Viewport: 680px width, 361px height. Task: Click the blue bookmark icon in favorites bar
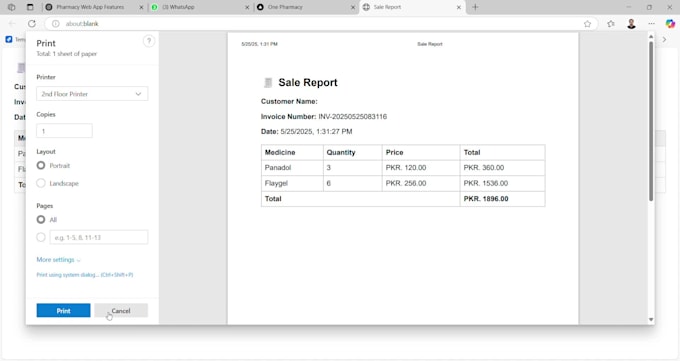point(9,39)
